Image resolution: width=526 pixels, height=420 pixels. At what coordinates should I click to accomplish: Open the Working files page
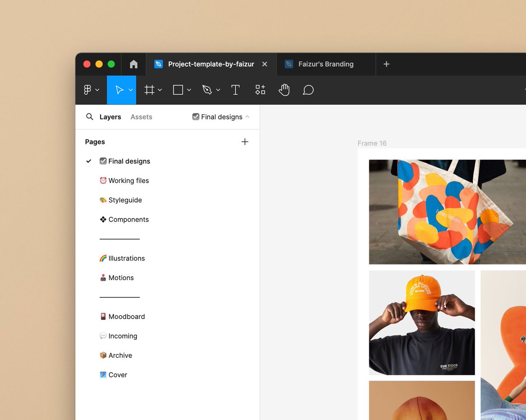point(124,180)
